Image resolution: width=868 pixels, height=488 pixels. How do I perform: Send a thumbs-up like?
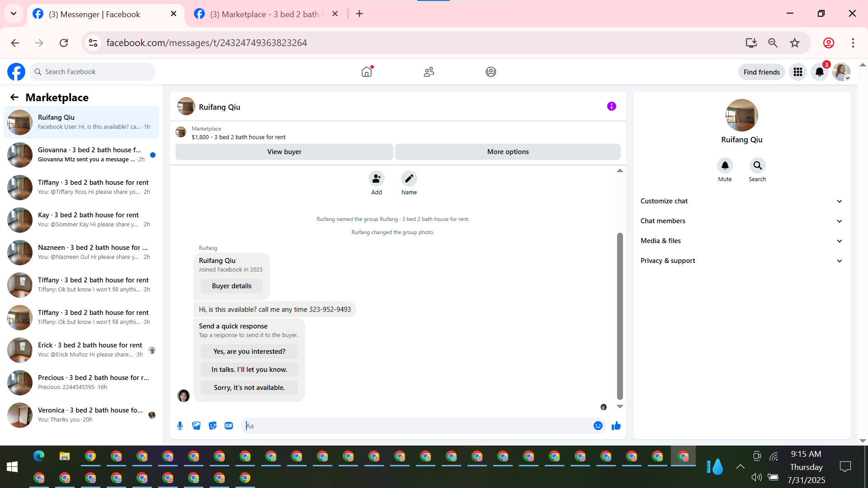click(616, 426)
